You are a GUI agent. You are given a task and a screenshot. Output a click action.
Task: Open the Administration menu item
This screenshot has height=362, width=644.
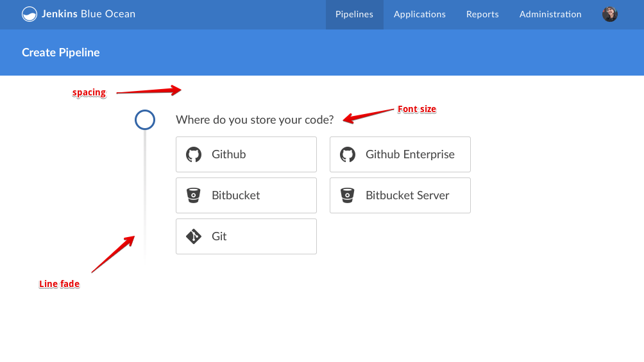point(550,14)
